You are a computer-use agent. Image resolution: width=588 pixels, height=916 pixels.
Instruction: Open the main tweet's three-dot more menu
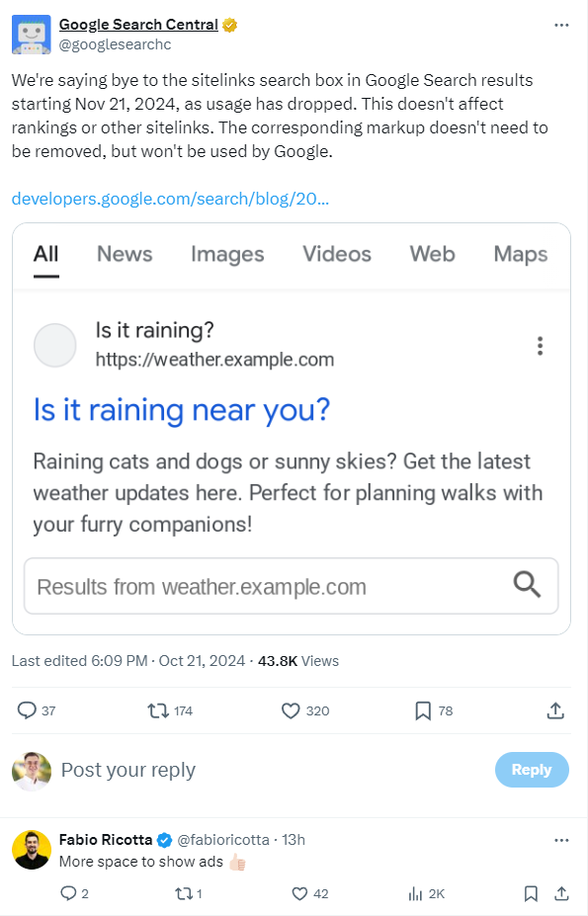tap(561, 25)
